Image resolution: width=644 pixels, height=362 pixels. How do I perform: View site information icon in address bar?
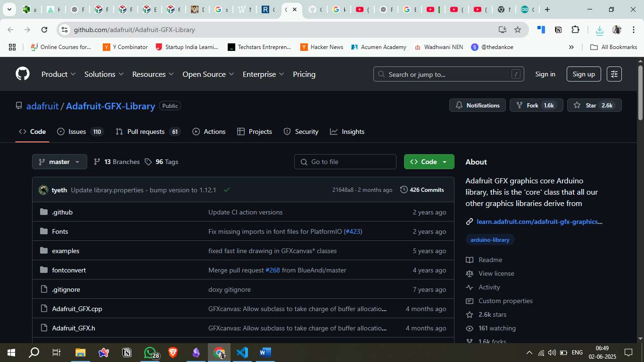click(x=65, y=30)
